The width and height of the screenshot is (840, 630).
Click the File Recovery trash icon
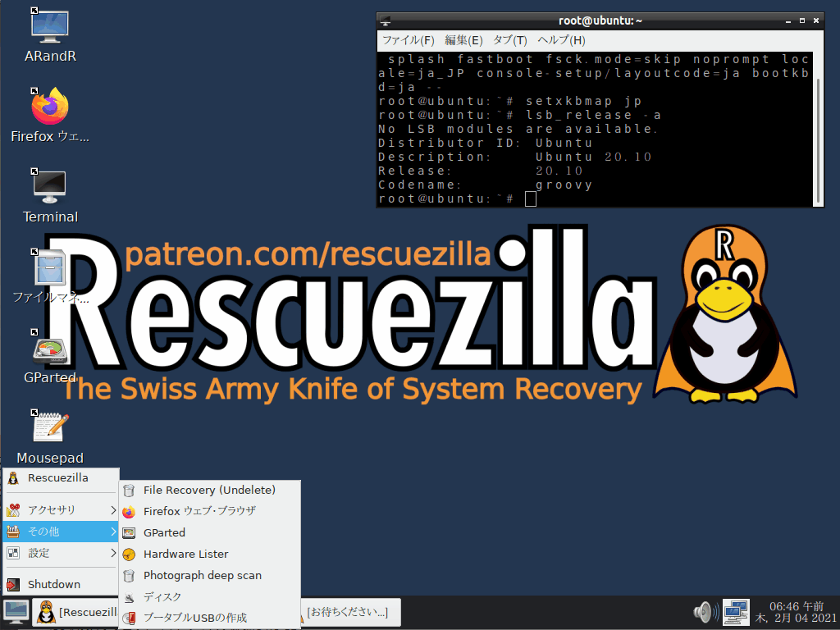coord(129,491)
